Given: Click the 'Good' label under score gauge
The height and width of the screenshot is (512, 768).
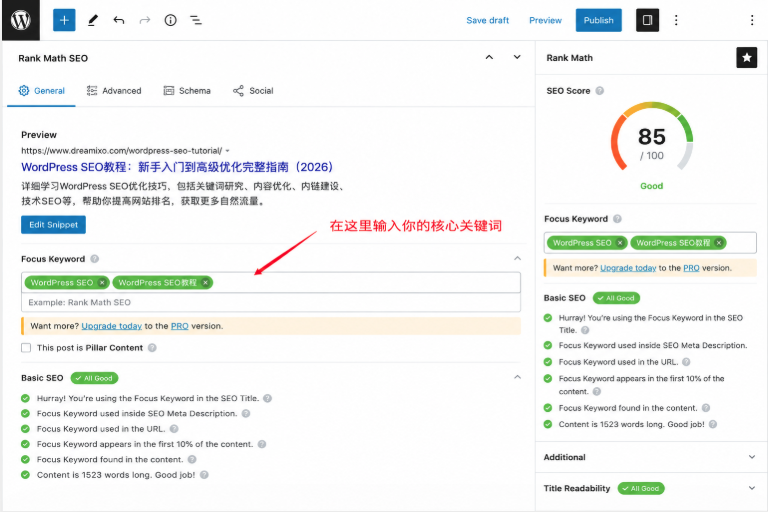Looking at the screenshot, I should tap(651, 186).
